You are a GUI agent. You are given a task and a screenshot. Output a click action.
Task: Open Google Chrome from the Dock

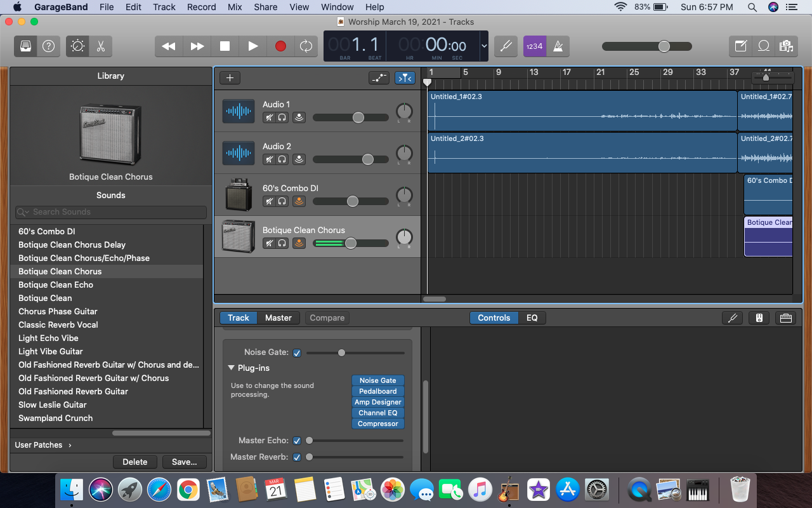[188, 490]
